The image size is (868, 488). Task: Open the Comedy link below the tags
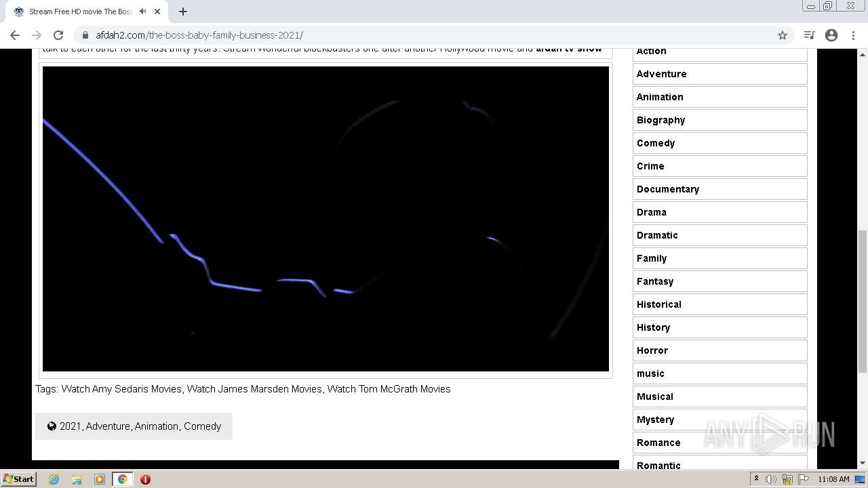(202, 426)
